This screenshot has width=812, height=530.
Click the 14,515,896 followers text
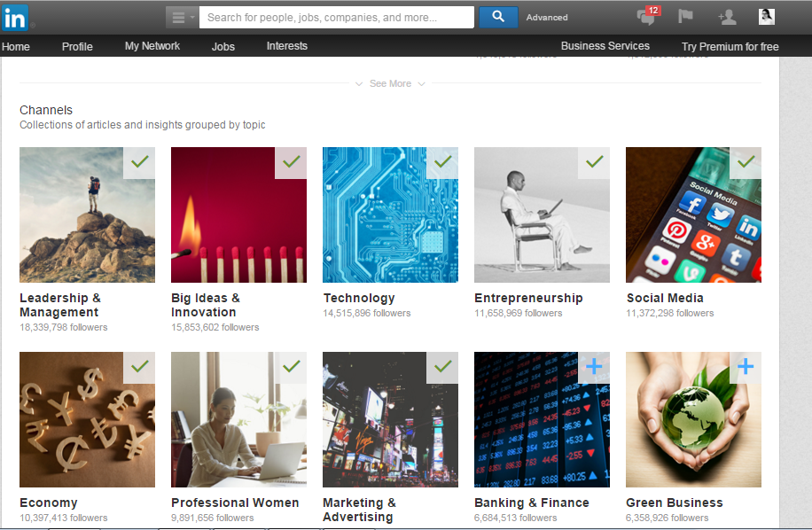[367, 313]
